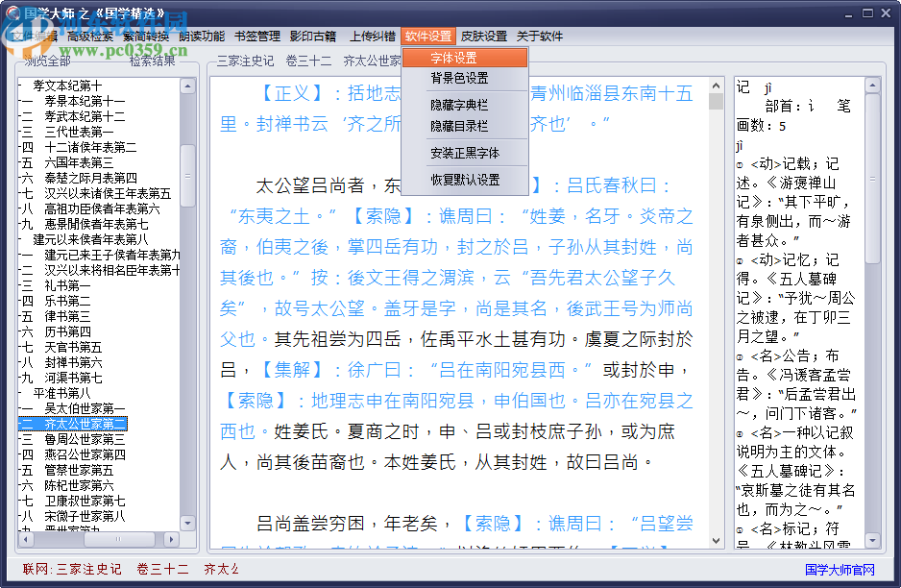Select highlighted 齐太公世家第二 entry
The width and height of the screenshot is (901, 588).
[x=85, y=425]
